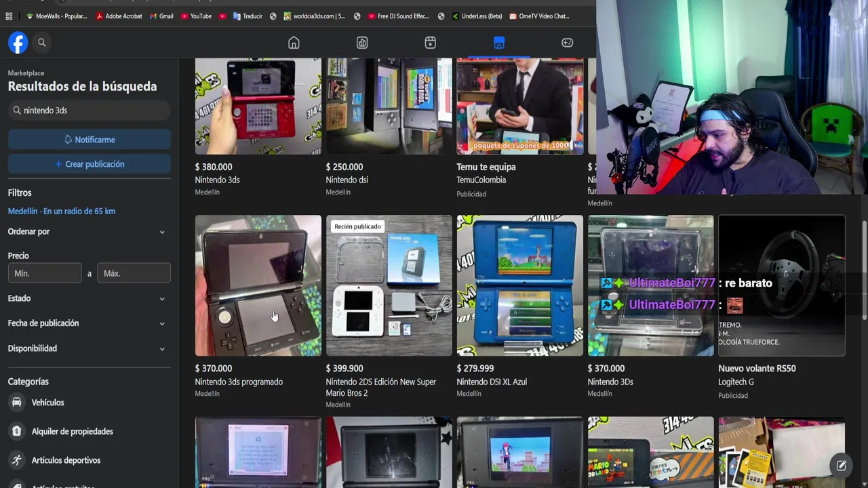Click the unlabeled YouTube icon bookmark

(222, 16)
